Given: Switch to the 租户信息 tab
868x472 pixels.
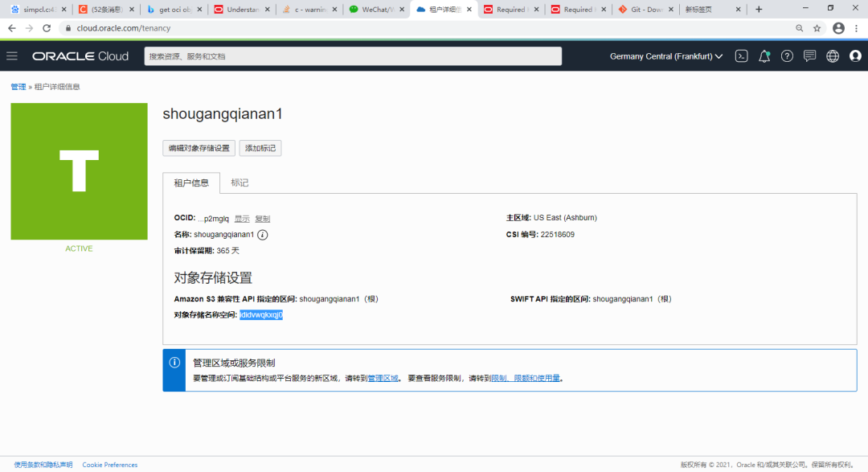Looking at the screenshot, I should click(191, 183).
